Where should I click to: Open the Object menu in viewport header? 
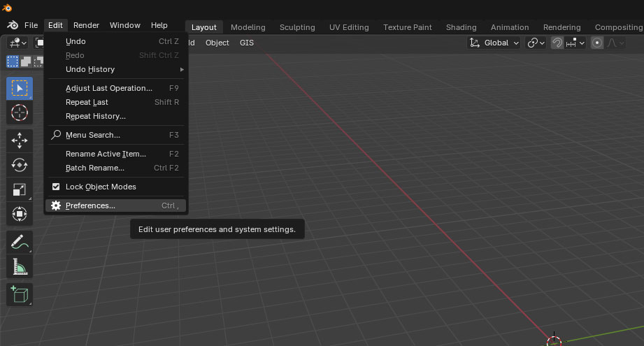click(217, 43)
